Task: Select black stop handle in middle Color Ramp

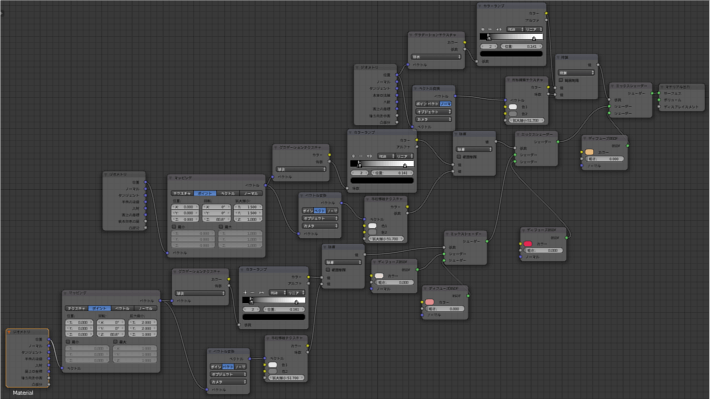Action: [360, 165]
